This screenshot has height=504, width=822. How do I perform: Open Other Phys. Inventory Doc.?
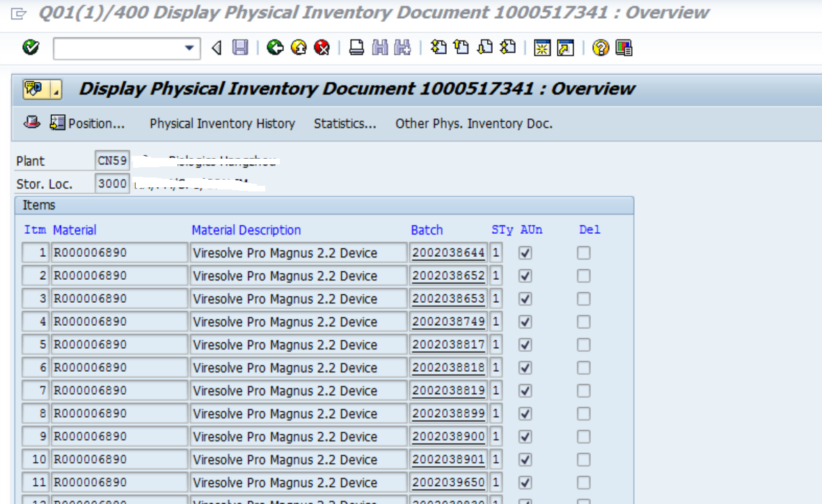474,124
